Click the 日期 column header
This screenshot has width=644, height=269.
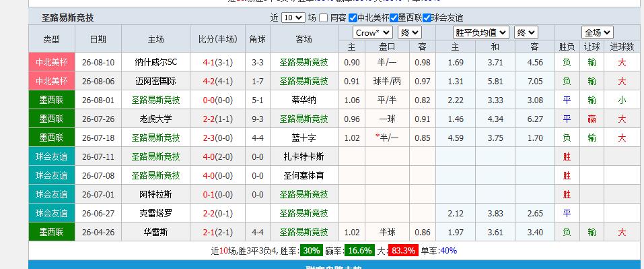[98, 39]
